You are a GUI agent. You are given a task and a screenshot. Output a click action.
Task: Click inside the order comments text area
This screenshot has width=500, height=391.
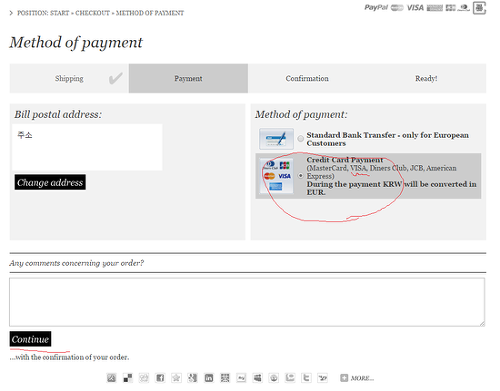pos(247,302)
